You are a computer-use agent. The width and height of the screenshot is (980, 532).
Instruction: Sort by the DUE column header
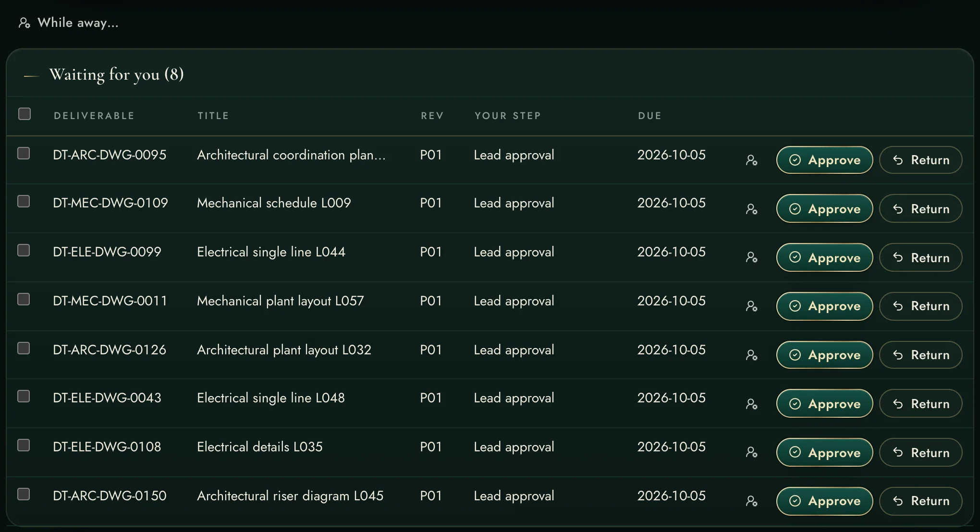[649, 116]
